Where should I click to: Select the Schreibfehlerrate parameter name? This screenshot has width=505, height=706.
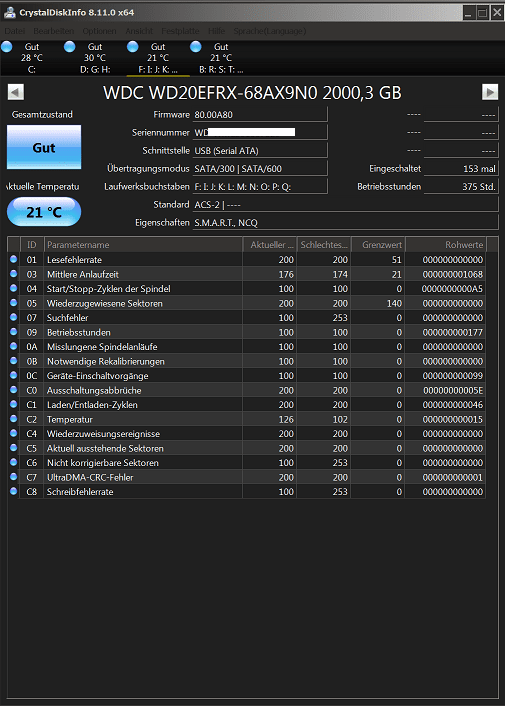coord(80,492)
